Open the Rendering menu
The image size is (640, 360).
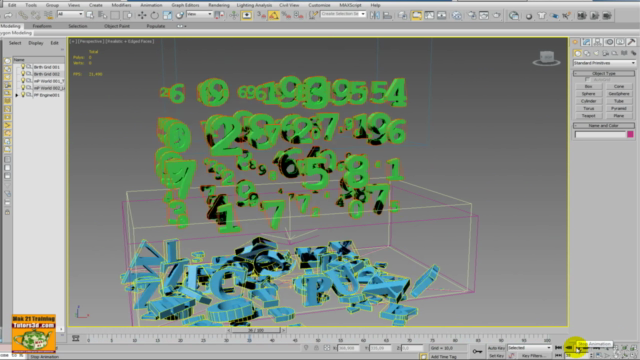click(x=219, y=5)
